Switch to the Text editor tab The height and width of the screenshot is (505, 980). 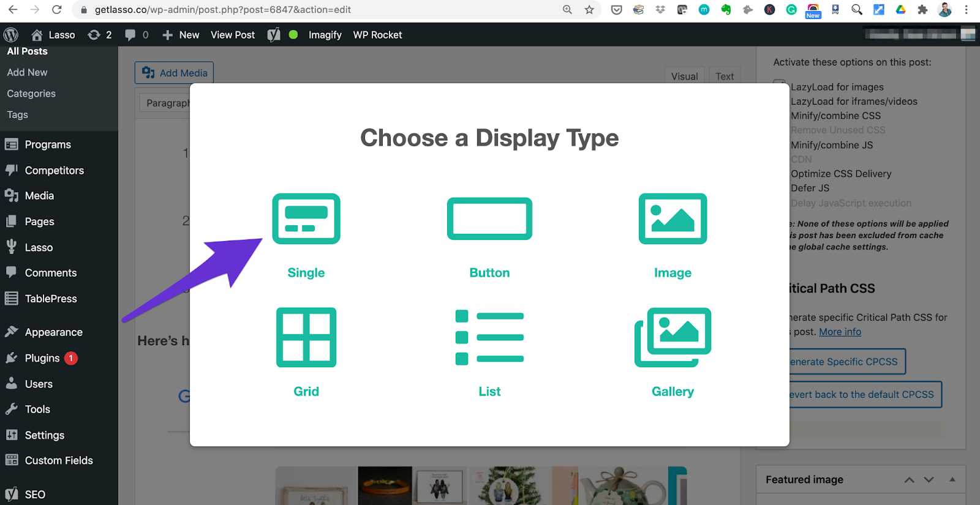[725, 76]
